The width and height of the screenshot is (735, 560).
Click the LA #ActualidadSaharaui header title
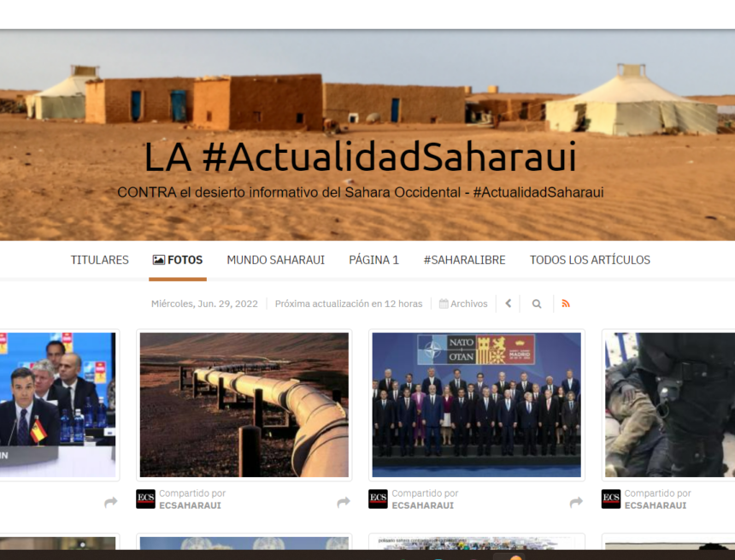click(x=360, y=157)
